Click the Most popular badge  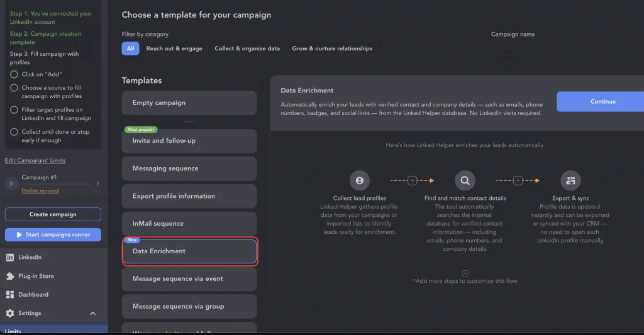(140, 129)
